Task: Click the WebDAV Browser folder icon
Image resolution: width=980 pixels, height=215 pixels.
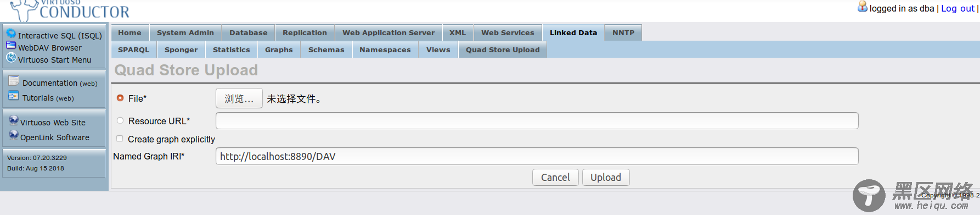Action: tap(11, 45)
